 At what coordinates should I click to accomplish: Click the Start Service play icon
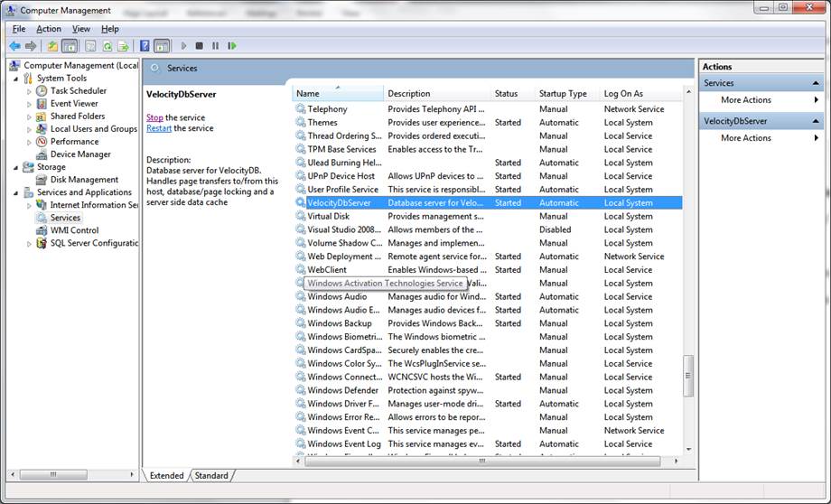pos(183,46)
